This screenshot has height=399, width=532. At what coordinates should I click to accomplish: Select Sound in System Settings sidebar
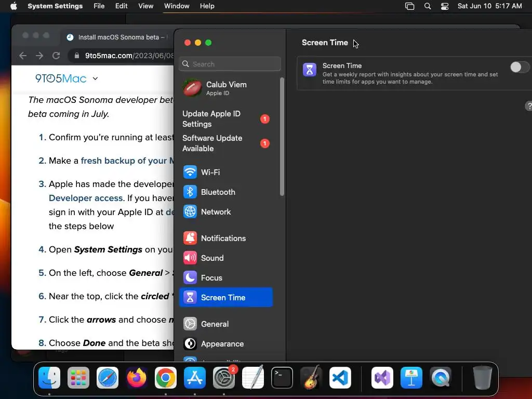tap(225, 258)
